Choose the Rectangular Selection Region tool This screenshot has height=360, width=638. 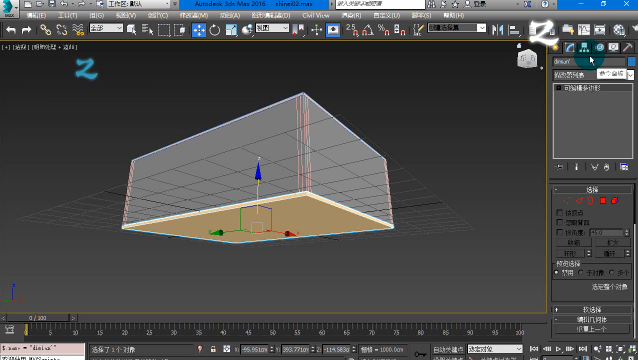(164, 30)
